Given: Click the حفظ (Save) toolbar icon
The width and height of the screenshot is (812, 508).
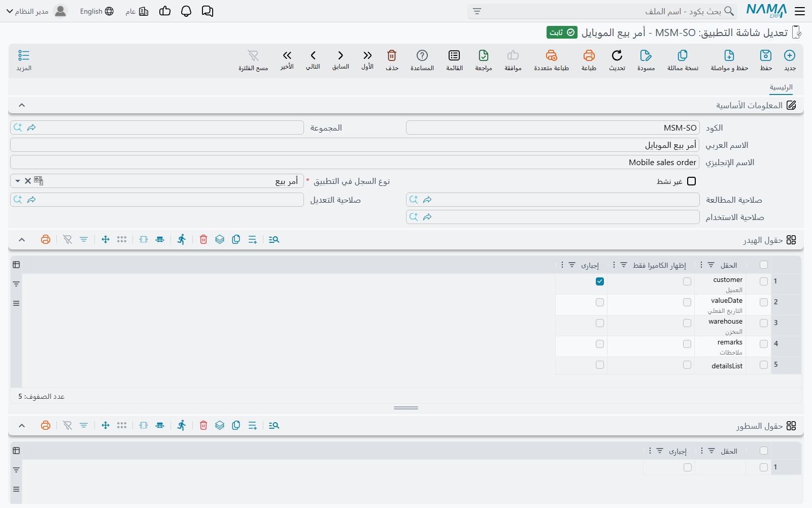Looking at the screenshot, I should click(x=766, y=55).
